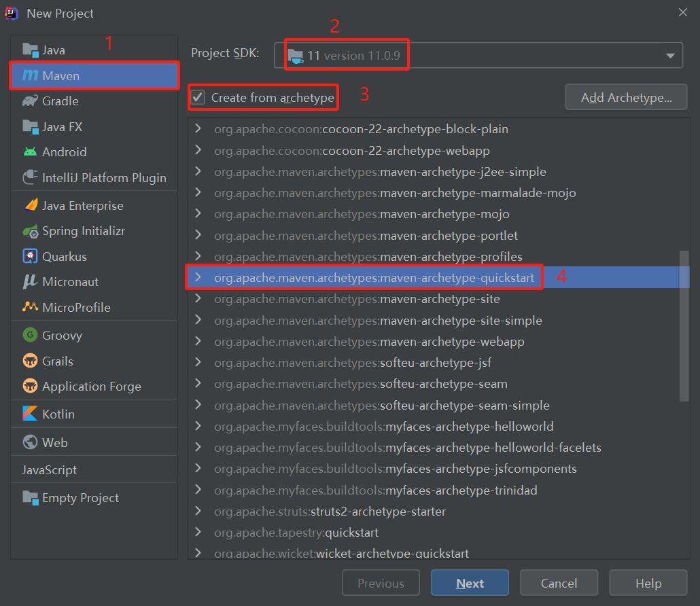Screen dimensions: 700x606
Task: Click the Kotlin logo icon
Action: [30, 414]
